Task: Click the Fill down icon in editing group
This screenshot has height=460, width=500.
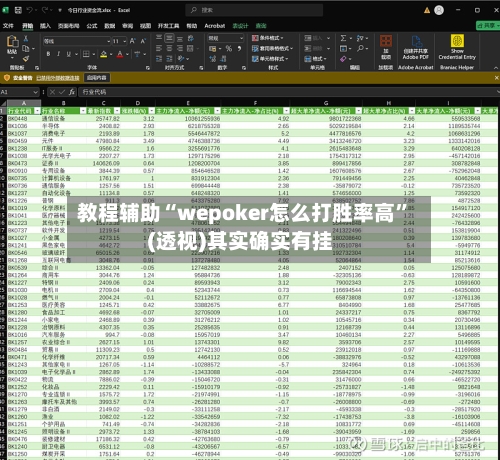Action: point(343,49)
